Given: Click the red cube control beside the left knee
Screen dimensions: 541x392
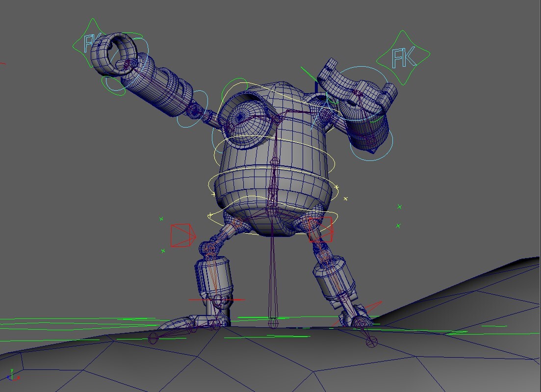Looking at the screenshot, I should tap(182, 235).
